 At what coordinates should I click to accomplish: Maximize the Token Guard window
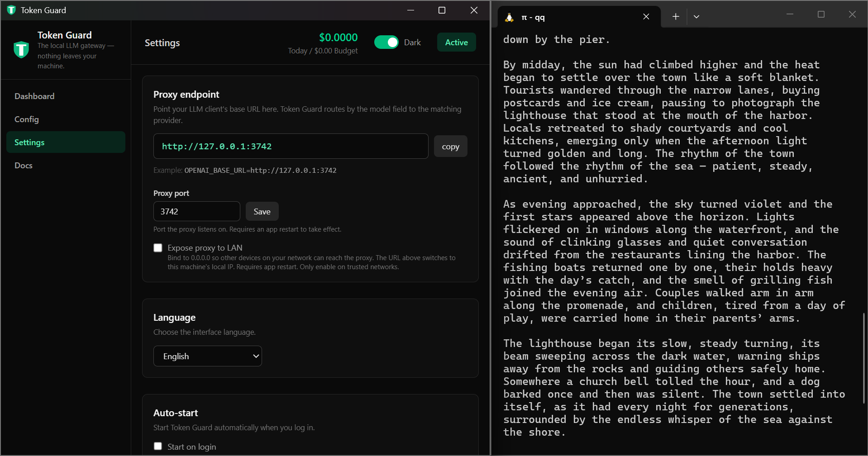pos(442,10)
